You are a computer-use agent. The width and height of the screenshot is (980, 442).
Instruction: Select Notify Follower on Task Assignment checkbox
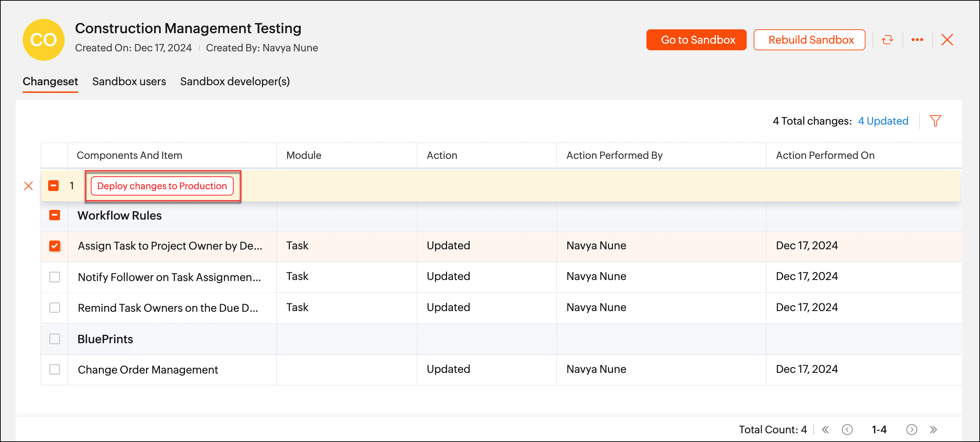55,277
